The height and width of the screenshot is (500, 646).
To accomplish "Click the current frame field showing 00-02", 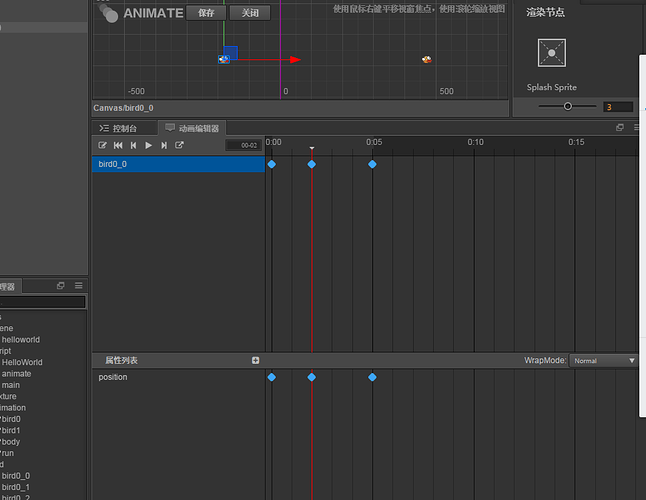I will 243,145.
